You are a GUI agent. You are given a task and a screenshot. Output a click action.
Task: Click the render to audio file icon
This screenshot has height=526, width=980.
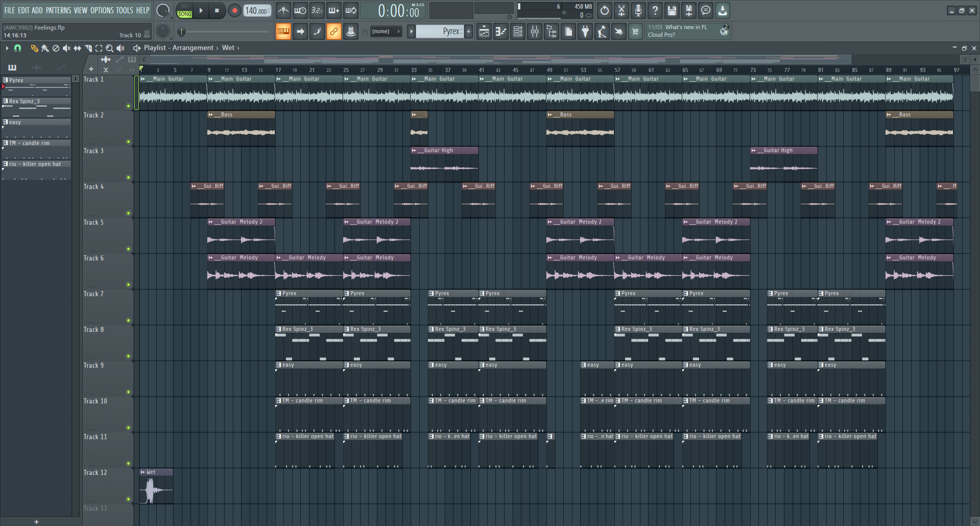click(x=689, y=10)
